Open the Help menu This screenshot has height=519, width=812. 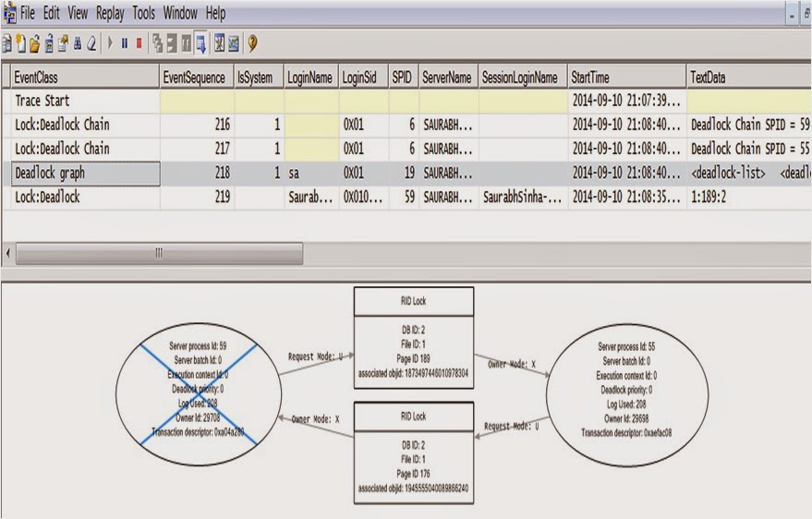[x=215, y=13]
